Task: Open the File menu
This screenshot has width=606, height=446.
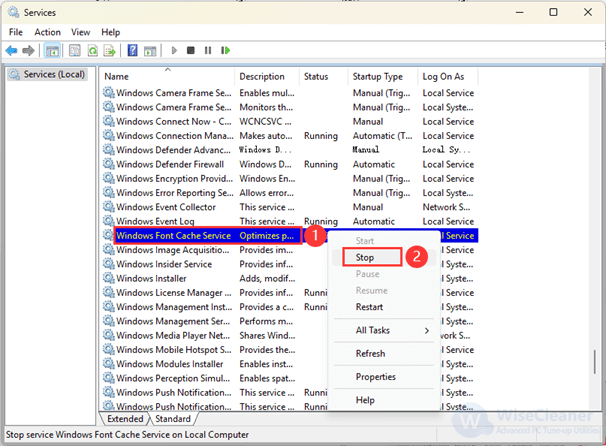Action: [16, 32]
